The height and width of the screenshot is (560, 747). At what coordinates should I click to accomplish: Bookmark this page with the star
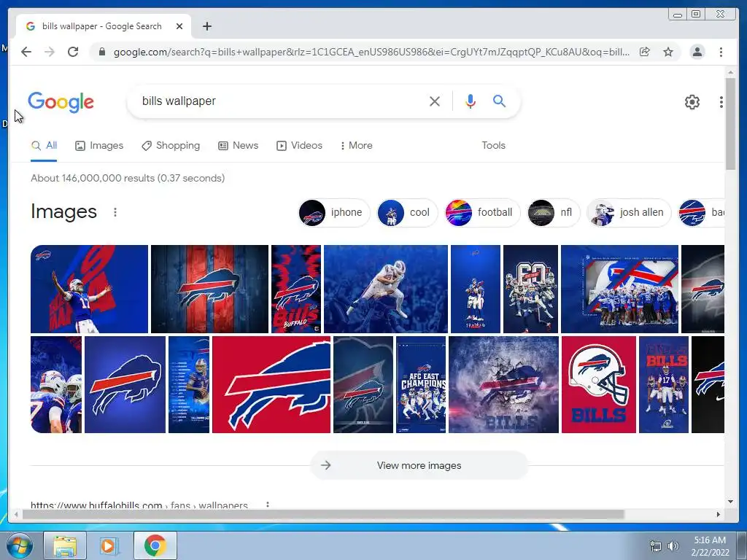668,52
